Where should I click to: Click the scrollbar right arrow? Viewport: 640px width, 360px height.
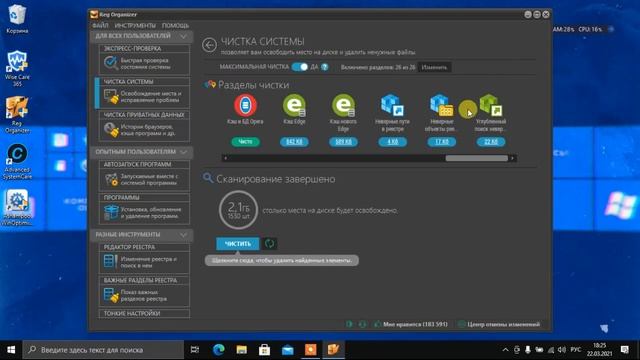coord(513,158)
